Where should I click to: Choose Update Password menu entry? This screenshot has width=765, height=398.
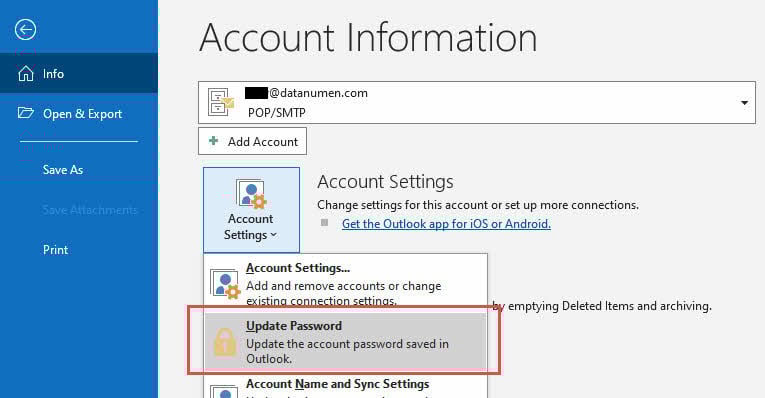[x=345, y=341]
